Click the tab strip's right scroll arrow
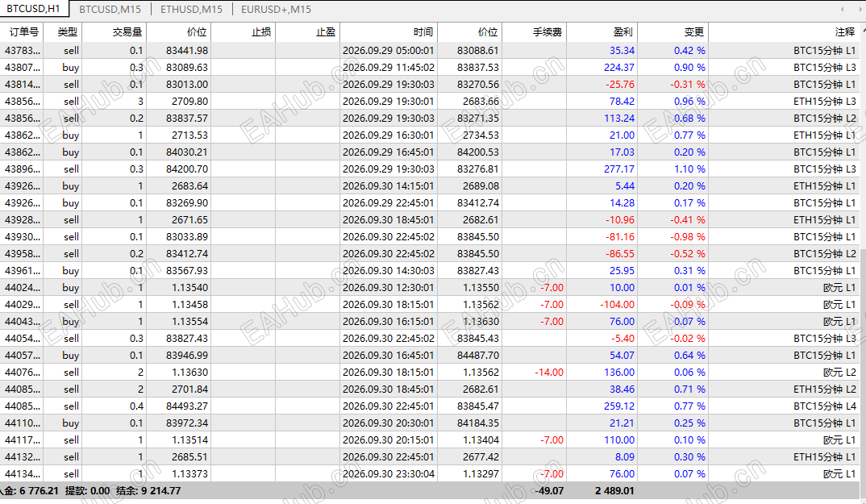This screenshot has height=504, width=866. [x=860, y=10]
